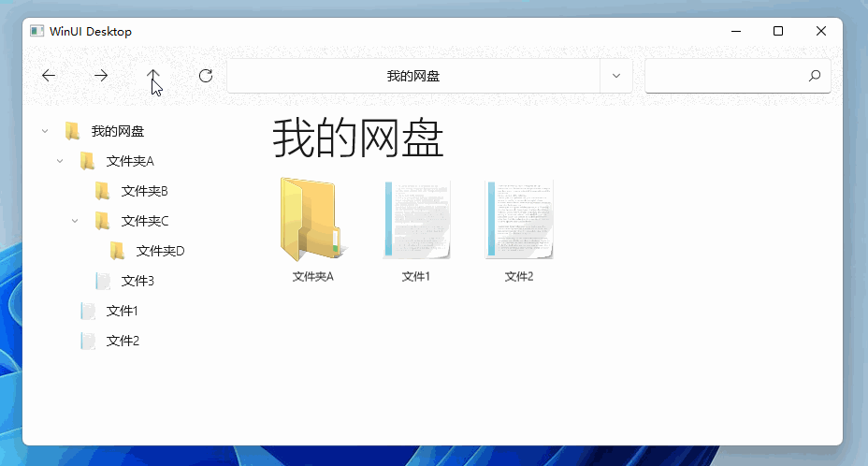Select 我的网盘 in the tree

(x=117, y=131)
